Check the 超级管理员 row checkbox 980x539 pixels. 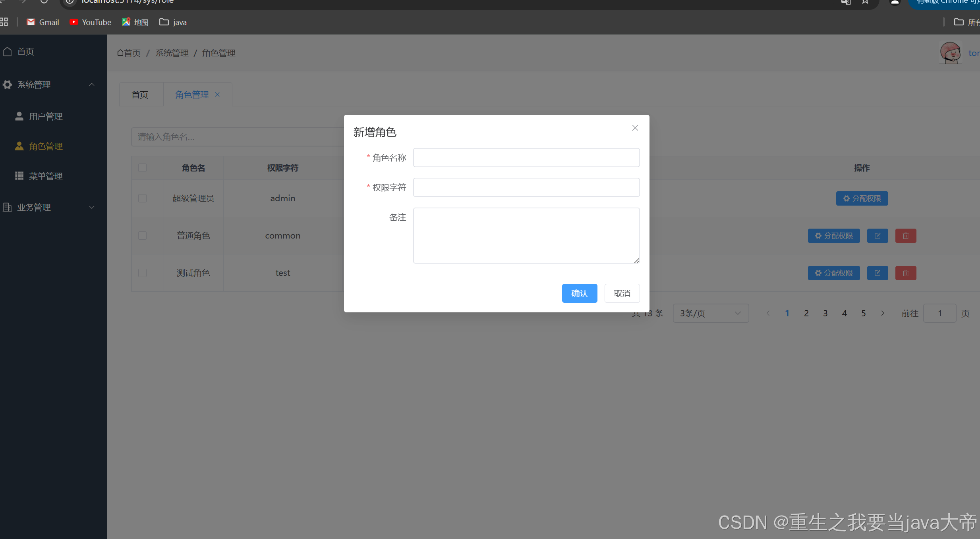pos(143,198)
